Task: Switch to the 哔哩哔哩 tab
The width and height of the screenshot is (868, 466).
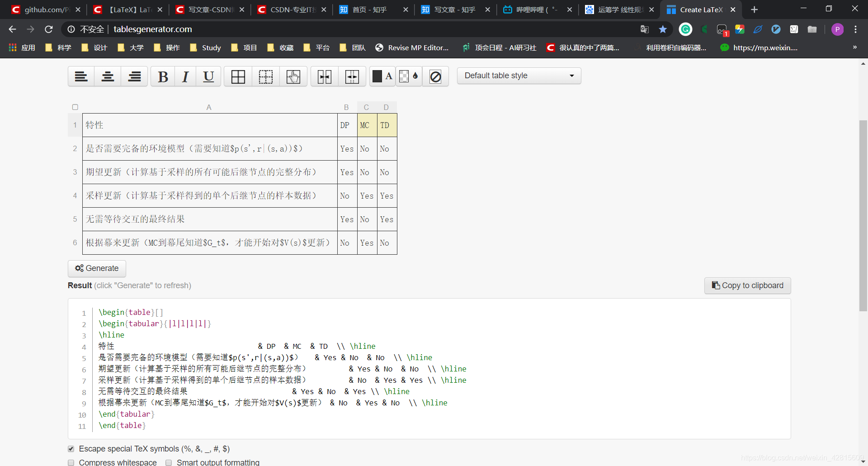Action: [x=538, y=10]
